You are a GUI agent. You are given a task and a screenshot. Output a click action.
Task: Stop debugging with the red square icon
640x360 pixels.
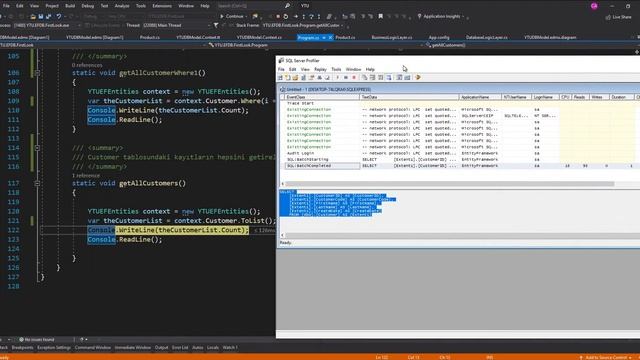pos(278,17)
